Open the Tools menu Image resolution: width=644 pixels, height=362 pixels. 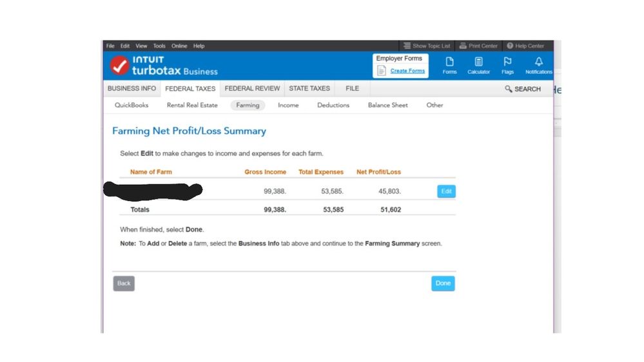coord(159,46)
